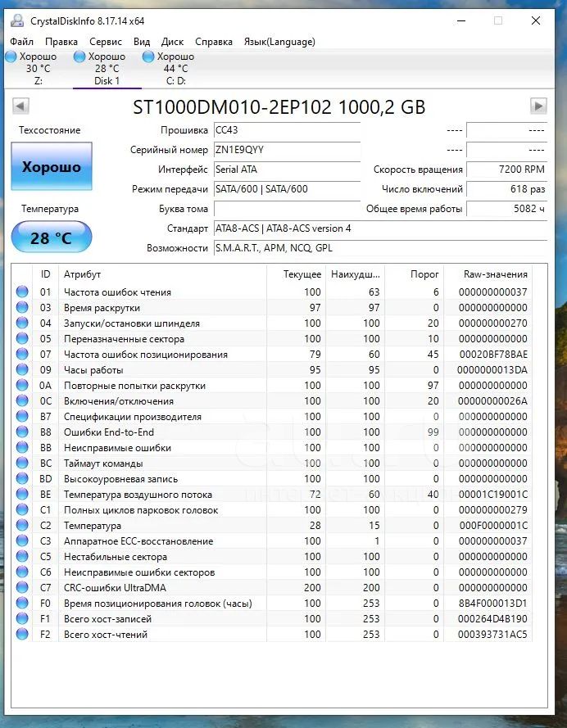The image size is (567, 728).
Task: Click the serial number field ZN1E9QYY
Action: (x=287, y=150)
